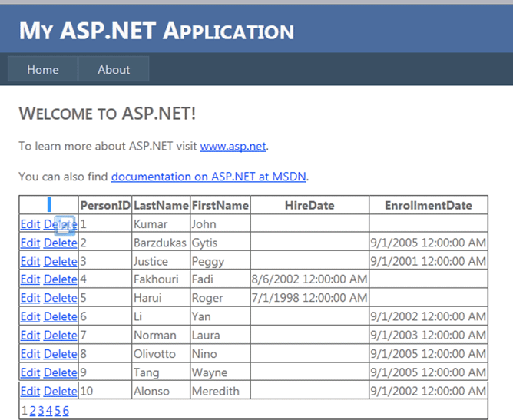Select the Kumar last name cell
This screenshot has height=420, width=513.
(x=161, y=224)
